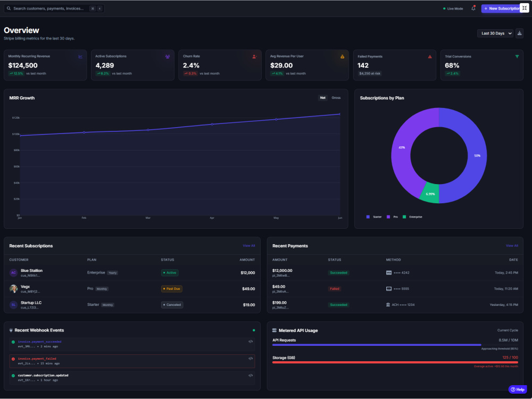Click the 12.5% MRR growth badge
The image size is (532, 399).
[16, 73]
